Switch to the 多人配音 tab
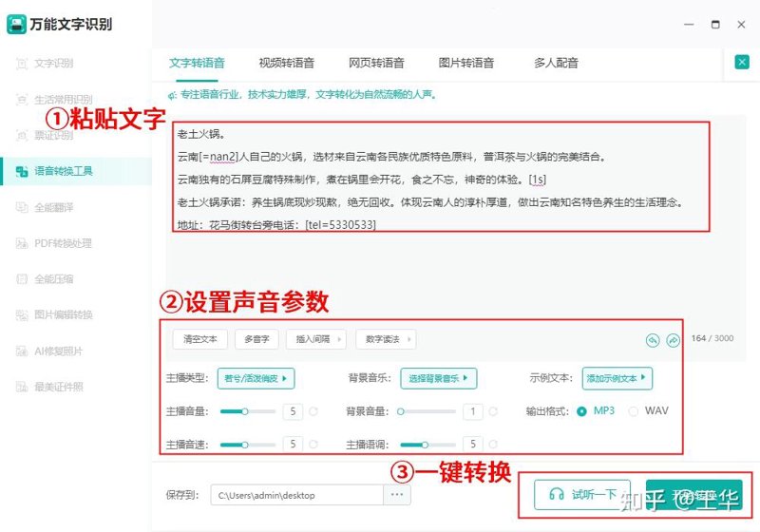 556,63
